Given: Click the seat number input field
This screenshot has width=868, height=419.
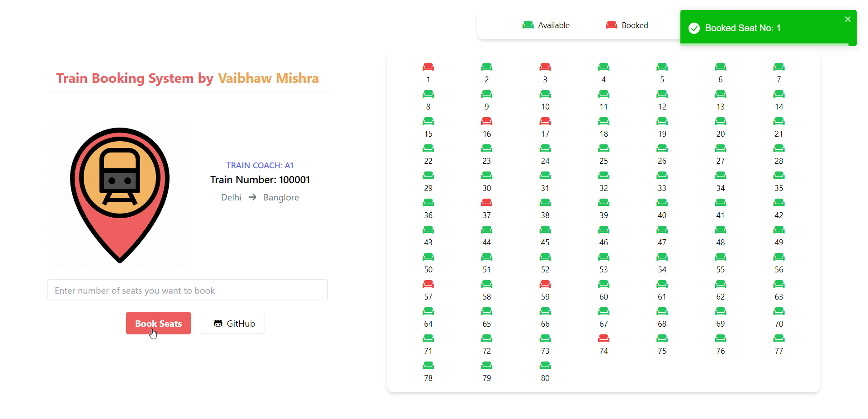Looking at the screenshot, I should coord(187,290).
